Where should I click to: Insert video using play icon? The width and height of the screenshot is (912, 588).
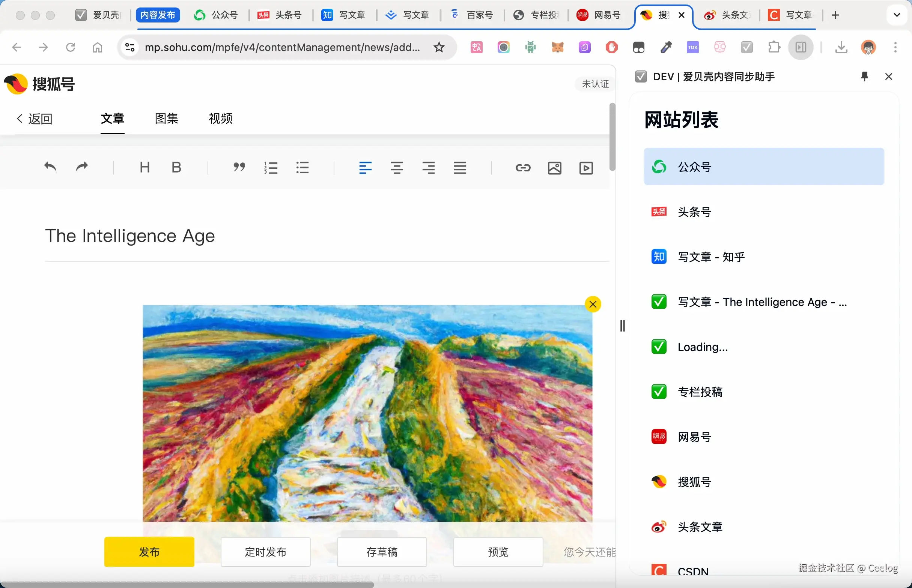point(586,168)
